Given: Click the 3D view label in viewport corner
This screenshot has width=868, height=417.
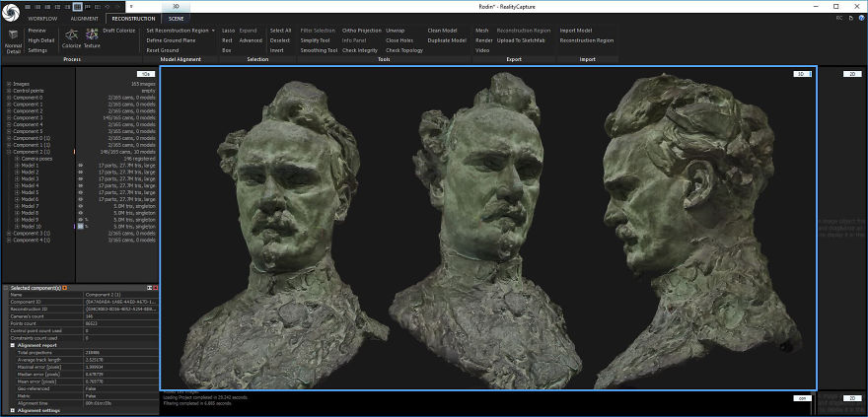Looking at the screenshot, I should click(x=802, y=74).
